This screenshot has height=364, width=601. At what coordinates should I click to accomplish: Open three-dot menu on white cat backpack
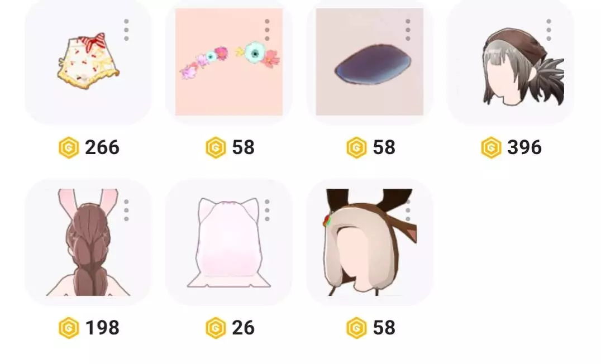pyautogui.click(x=267, y=210)
